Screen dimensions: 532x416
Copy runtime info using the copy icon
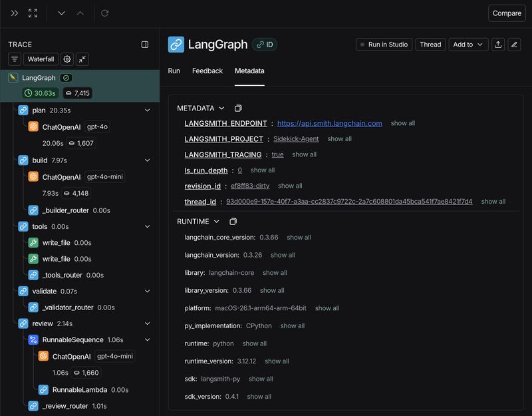(x=233, y=221)
